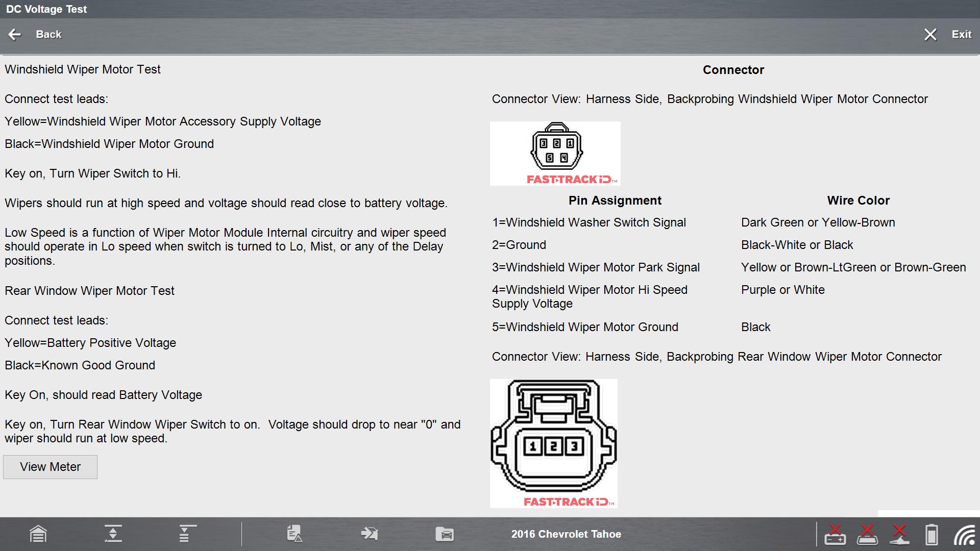Open the Vehicle System Report icon
Screen dimensions: 980x551
point(295,534)
